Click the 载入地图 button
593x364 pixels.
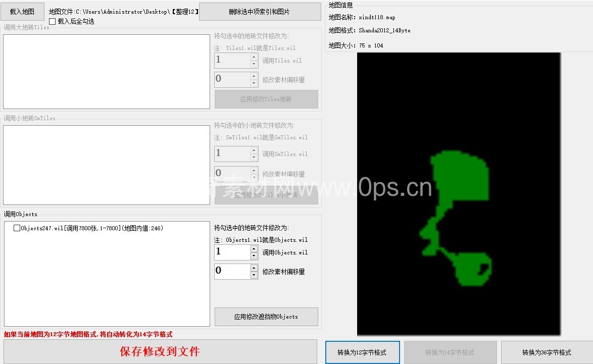click(x=22, y=11)
